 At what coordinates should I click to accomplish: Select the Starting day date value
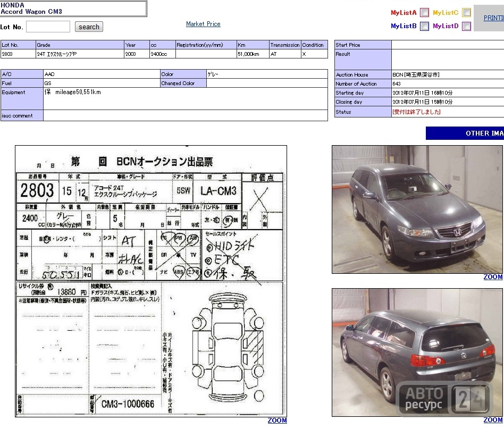pyautogui.click(x=422, y=93)
